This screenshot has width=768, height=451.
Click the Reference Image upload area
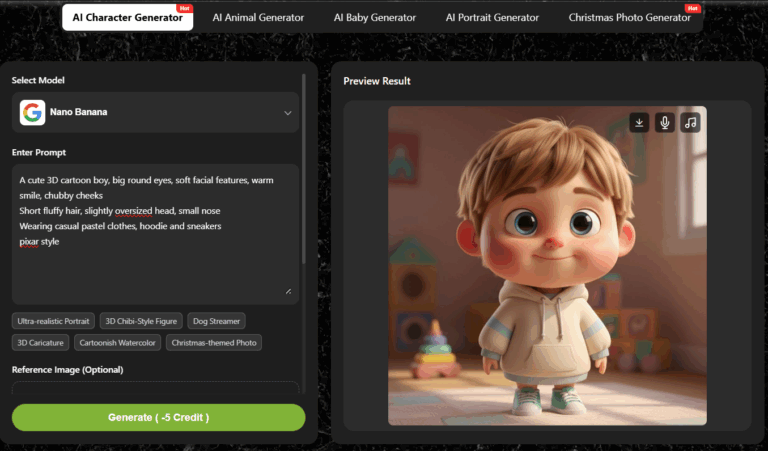(x=155, y=387)
